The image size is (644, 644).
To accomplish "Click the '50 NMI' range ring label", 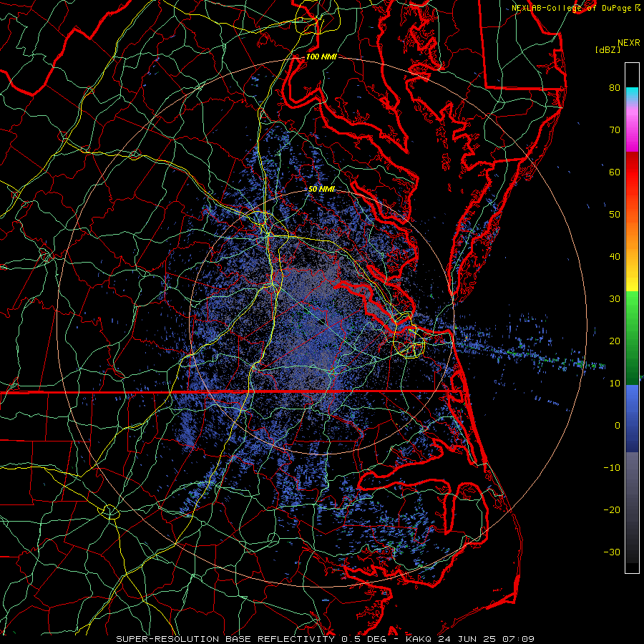I will click(x=321, y=189).
